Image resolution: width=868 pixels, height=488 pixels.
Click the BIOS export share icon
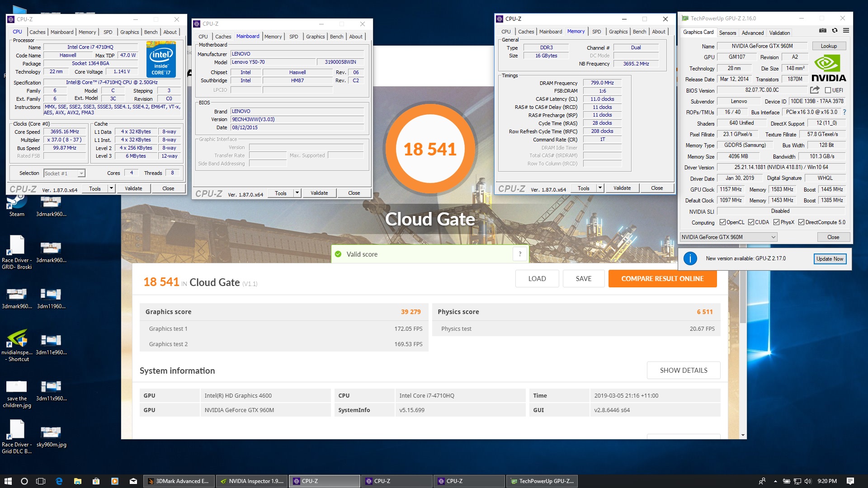coord(815,90)
